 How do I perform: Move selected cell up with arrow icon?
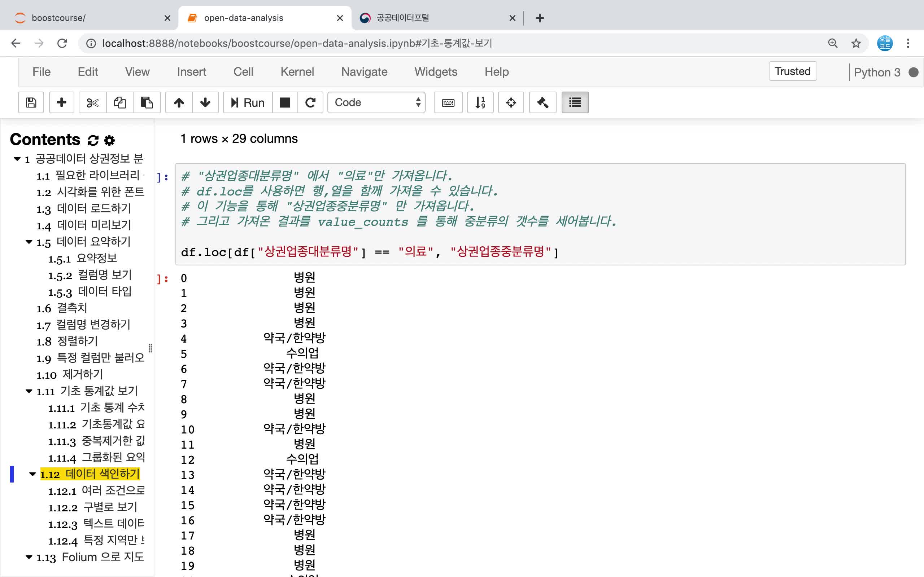click(179, 102)
